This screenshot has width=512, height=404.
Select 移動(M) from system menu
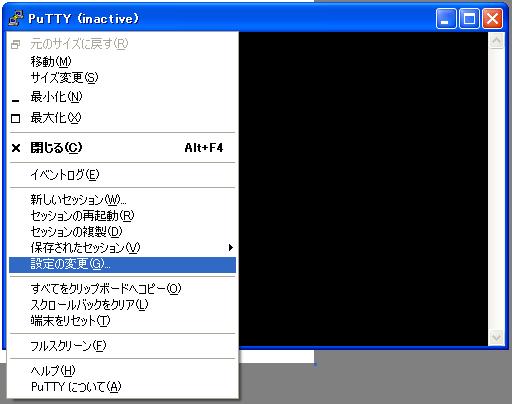[122, 61]
